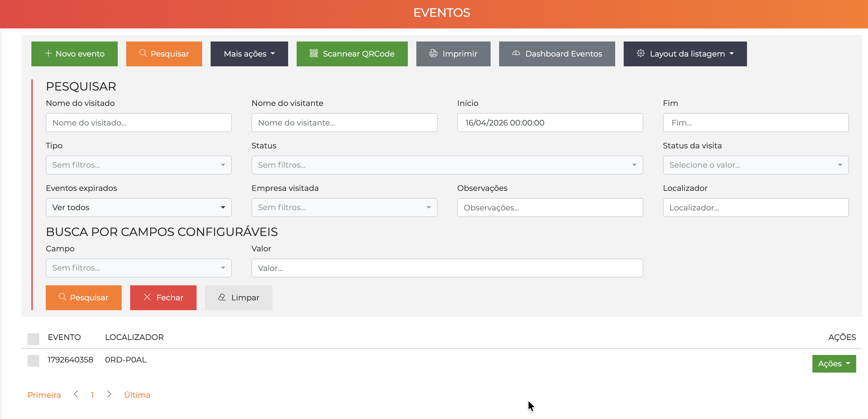This screenshot has width=868, height=419.
Task: Click the Início date field
Action: click(x=550, y=123)
